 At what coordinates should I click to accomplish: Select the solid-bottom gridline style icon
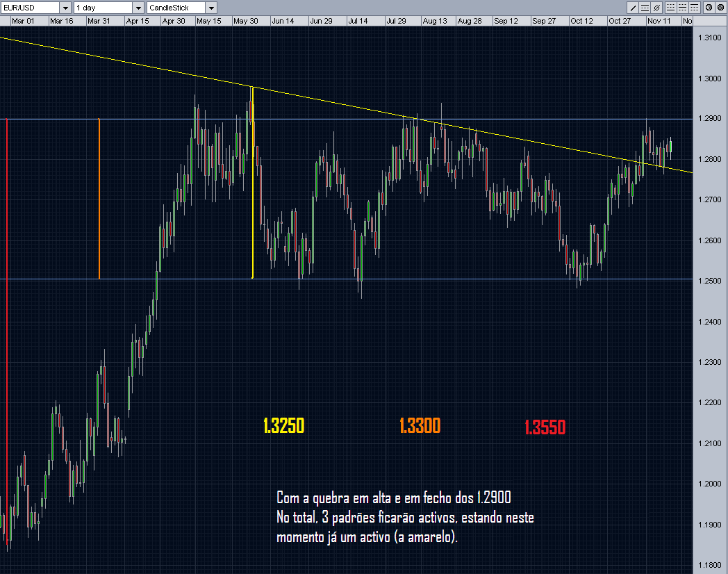(671, 7)
